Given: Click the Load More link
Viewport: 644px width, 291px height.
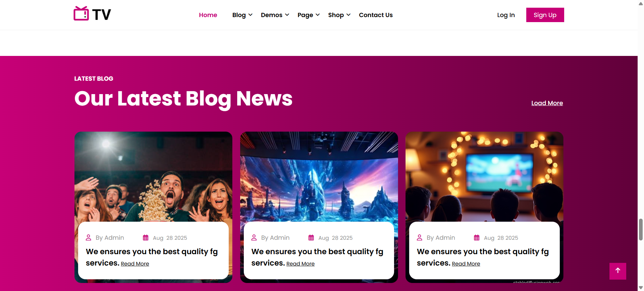Looking at the screenshot, I should pos(547,103).
